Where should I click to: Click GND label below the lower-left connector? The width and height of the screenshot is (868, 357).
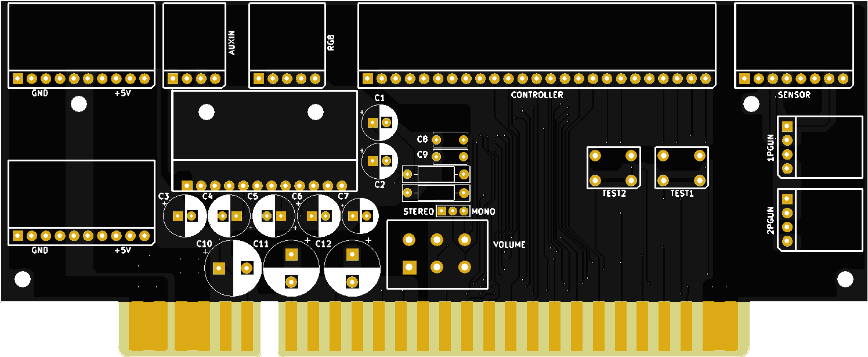coord(40,251)
